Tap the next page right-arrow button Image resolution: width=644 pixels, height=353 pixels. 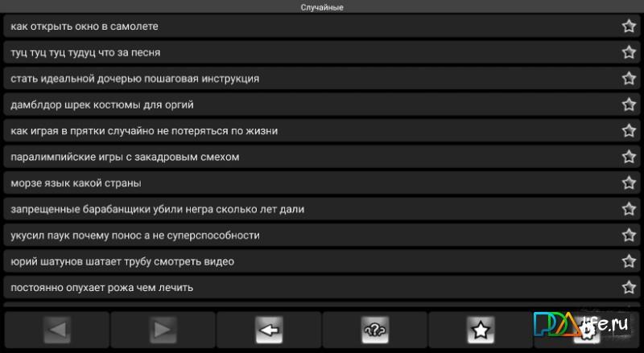[x=163, y=330]
